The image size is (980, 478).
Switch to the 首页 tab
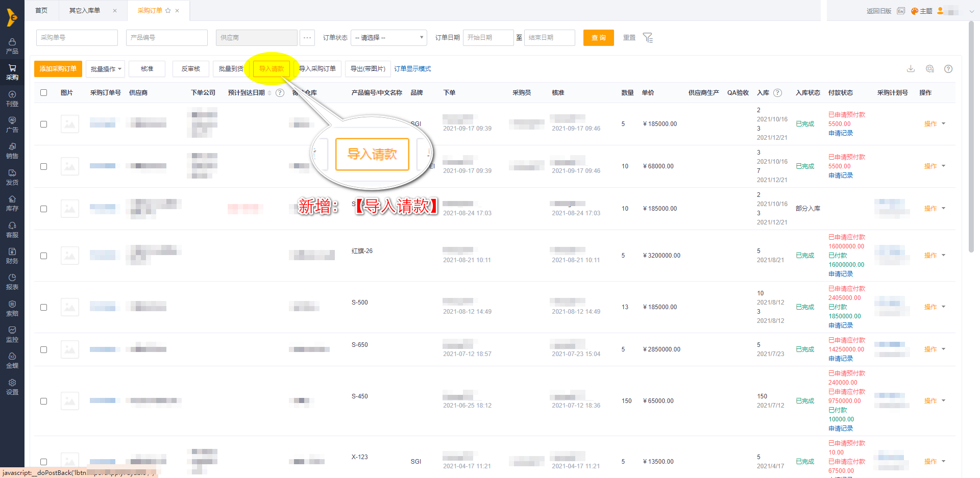(x=41, y=11)
